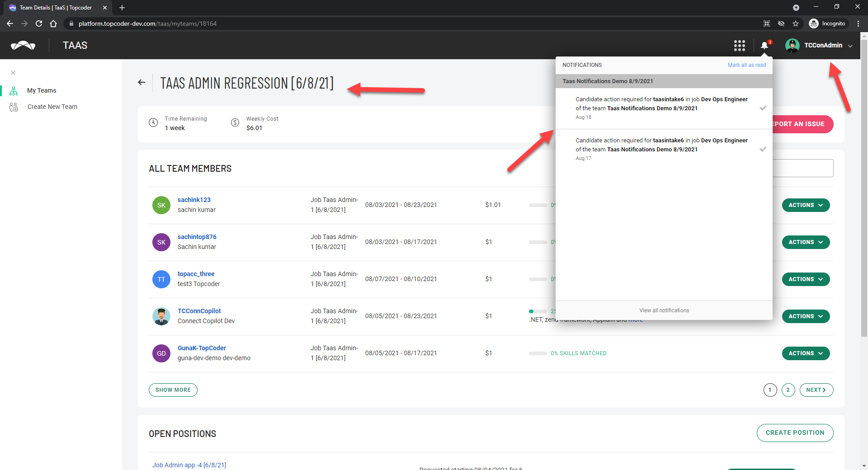Reload the page with refresh icon
Screen dimensions: 868x470
pos(39,23)
